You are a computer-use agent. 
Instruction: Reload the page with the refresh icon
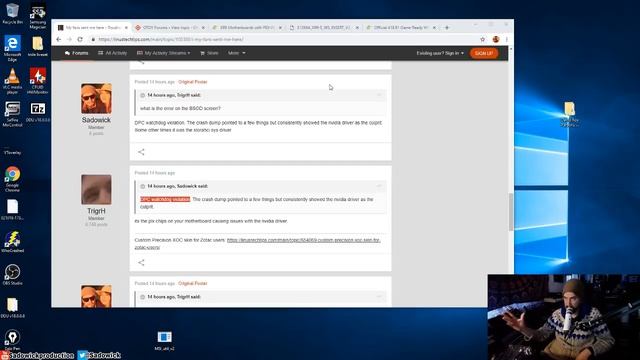(80, 39)
